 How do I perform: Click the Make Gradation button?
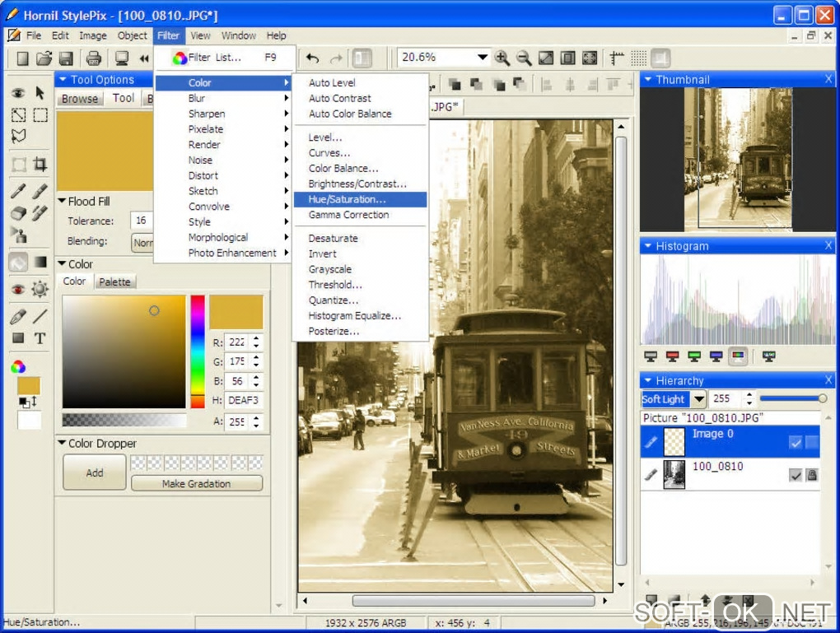197,483
